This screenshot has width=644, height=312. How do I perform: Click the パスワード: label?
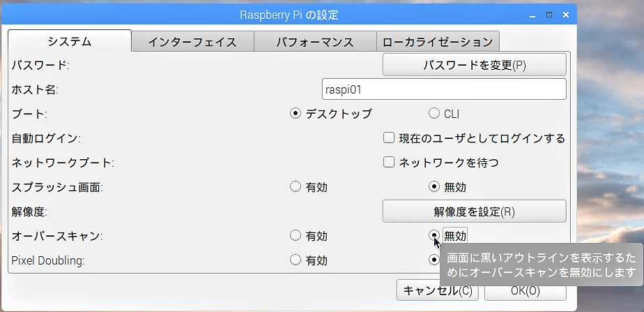(40, 65)
